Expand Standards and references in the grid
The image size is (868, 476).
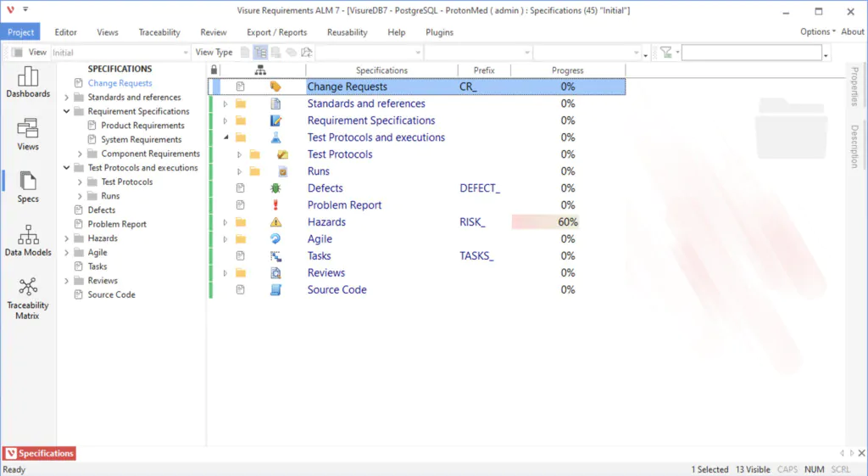coord(225,104)
